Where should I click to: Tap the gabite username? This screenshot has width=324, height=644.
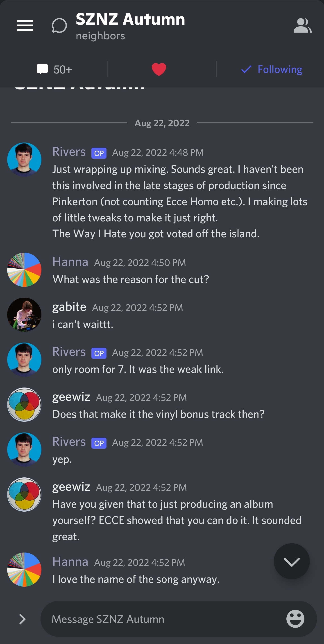tap(69, 307)
